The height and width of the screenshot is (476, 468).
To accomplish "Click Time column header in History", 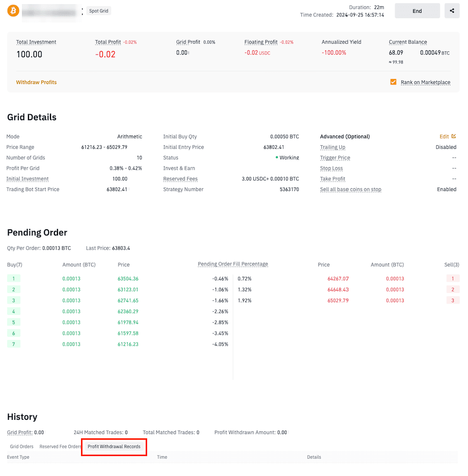I will (162, 457).
